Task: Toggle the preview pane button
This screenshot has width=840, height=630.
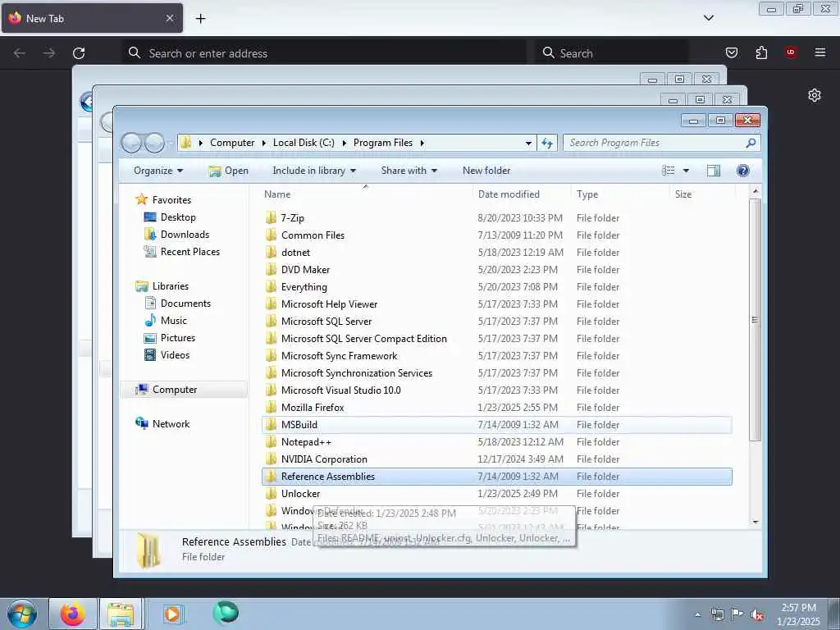Action: tap(714, 171)
